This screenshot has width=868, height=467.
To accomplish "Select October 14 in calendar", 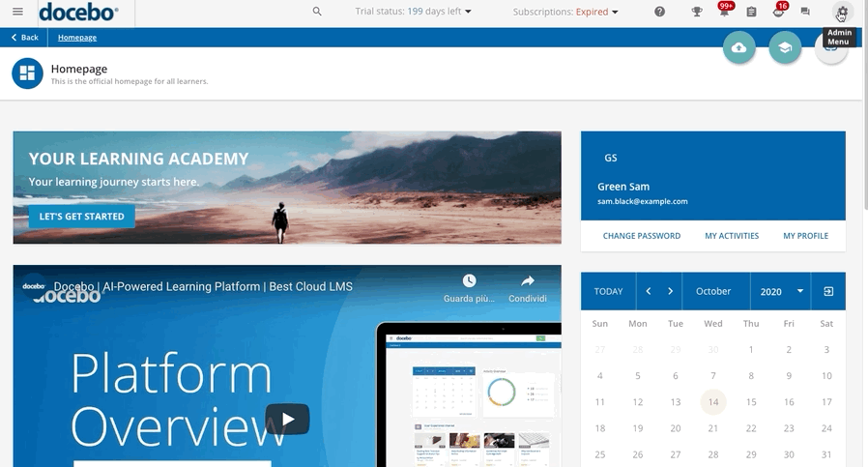I will pyautogui.click(x=713, y=402).
